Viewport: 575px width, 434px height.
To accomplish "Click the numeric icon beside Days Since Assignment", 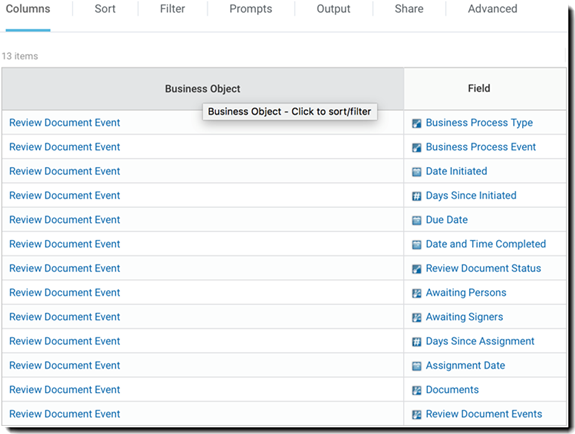I will [x=417, y=342].
